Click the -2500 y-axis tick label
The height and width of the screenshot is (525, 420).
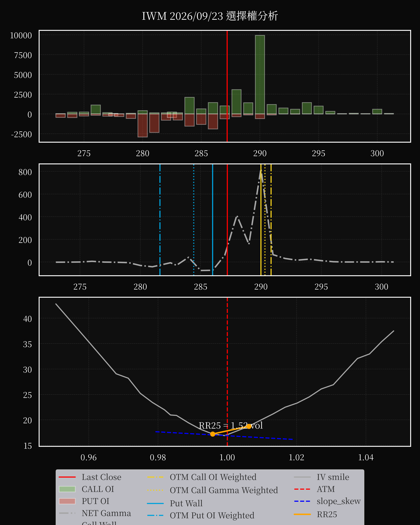pyautogui.click(x=21, y=134)
